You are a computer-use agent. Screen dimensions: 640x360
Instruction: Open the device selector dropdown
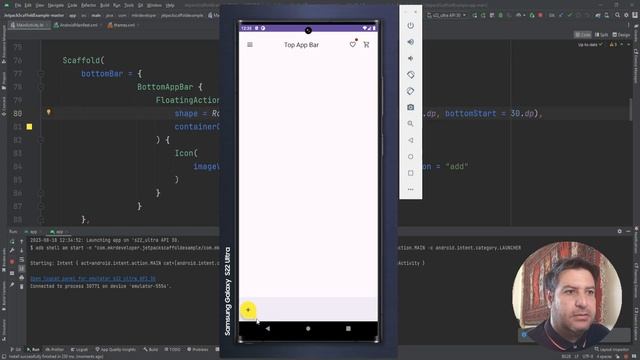[447, 15]
